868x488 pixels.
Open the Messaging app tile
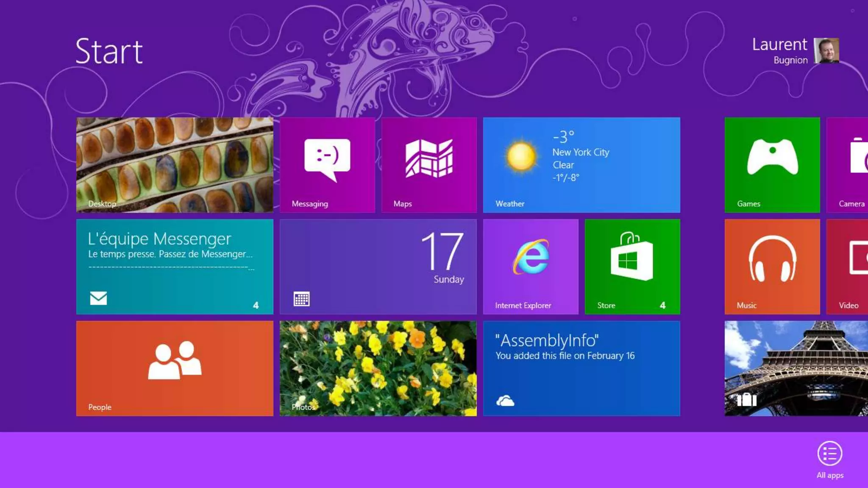point(327,165)
